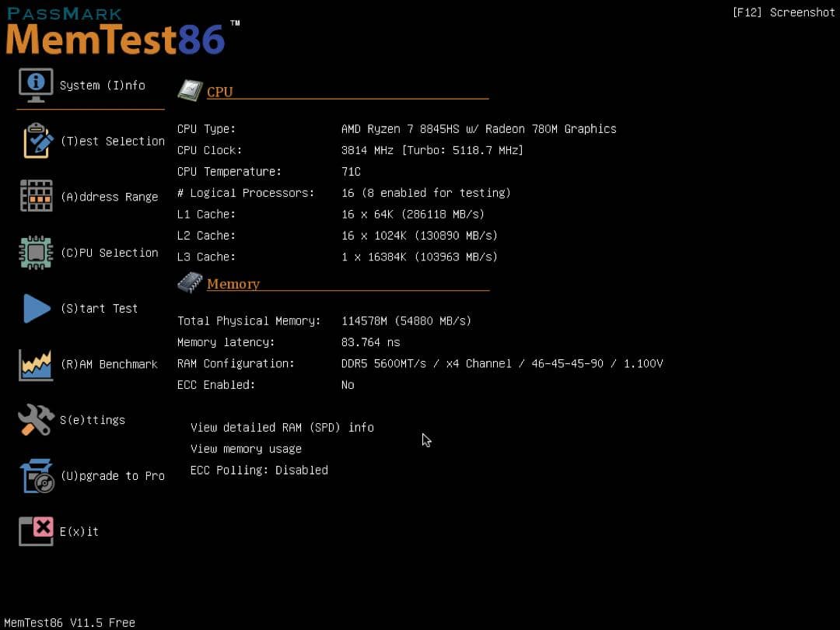Screen dimensions: 840x630
Task: Click the PassMark MemTest86 logo
Action: pyautogui.click(x=117, y=33)
